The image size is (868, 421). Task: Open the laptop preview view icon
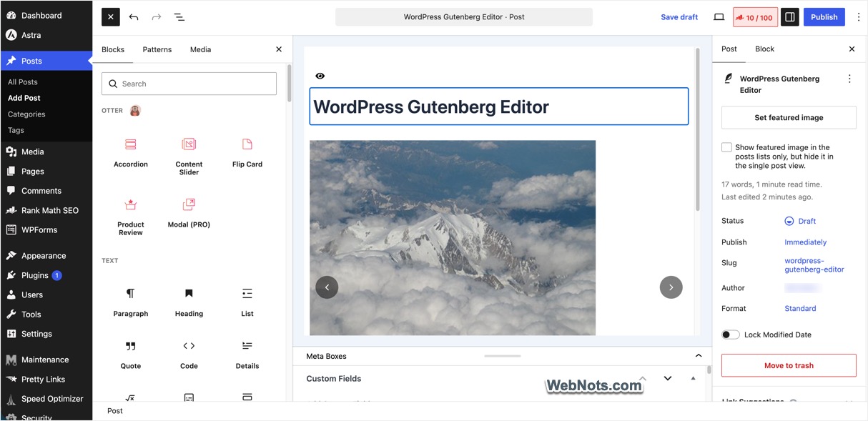click(719, 17)
